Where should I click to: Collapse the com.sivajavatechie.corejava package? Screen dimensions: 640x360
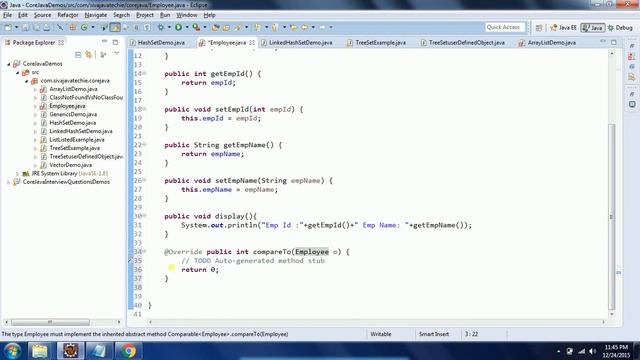click(27, 81)
